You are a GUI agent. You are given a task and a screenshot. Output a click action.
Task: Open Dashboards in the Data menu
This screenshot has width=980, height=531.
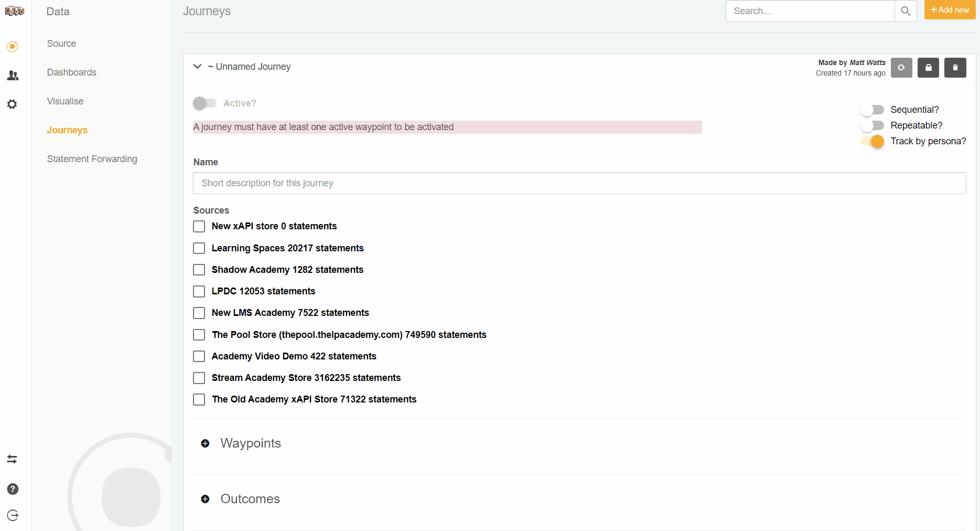71,72
